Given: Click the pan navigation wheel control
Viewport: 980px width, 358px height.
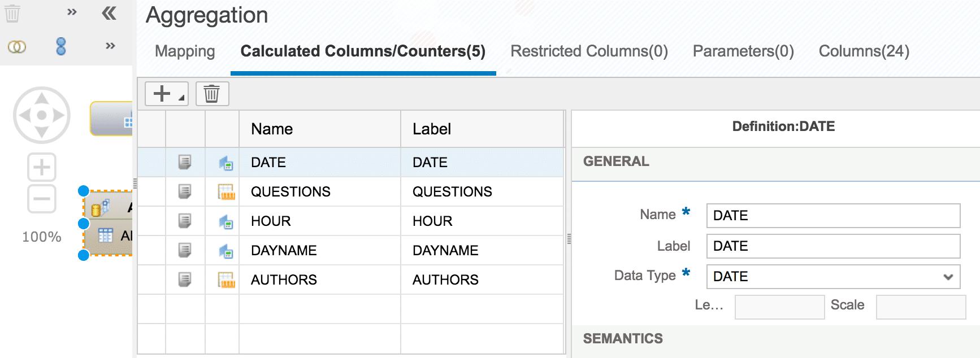Looking at the screenshot, I should [x=42, y=115].
